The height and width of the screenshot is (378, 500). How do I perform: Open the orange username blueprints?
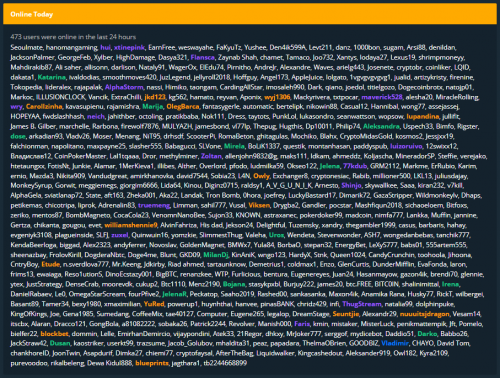click(152, 363)
